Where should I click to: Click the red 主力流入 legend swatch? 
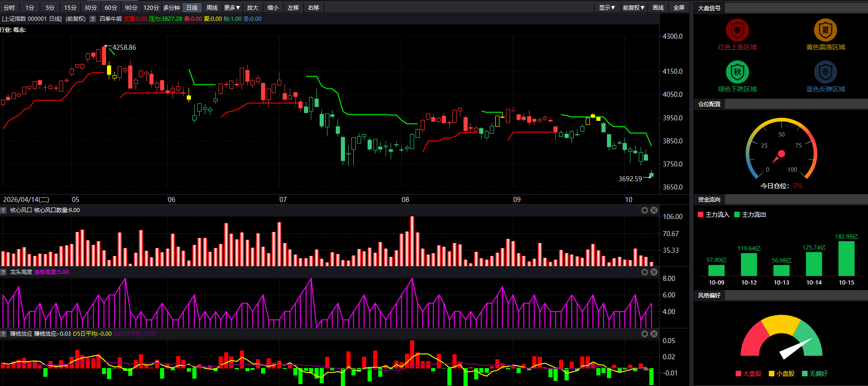point(701,214)
